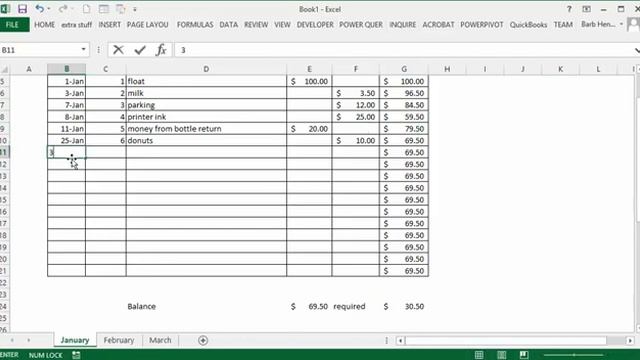Cancel the cell entry with X
Screen dimensions: 640x360
point(118,50)
